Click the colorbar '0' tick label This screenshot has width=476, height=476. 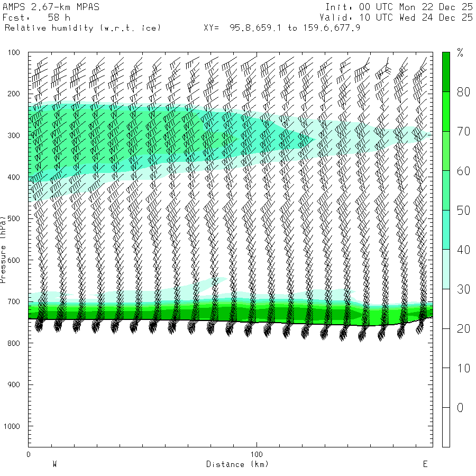click(x=460, y=408)
